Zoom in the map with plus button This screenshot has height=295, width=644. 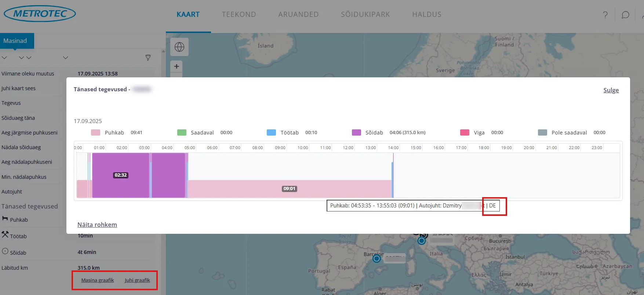(x=177, y=66)
